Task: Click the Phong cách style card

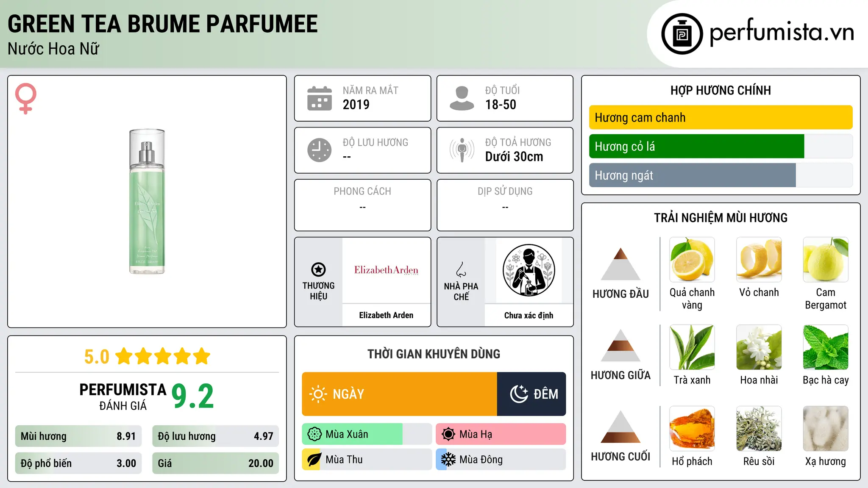Action: (362, 205)
